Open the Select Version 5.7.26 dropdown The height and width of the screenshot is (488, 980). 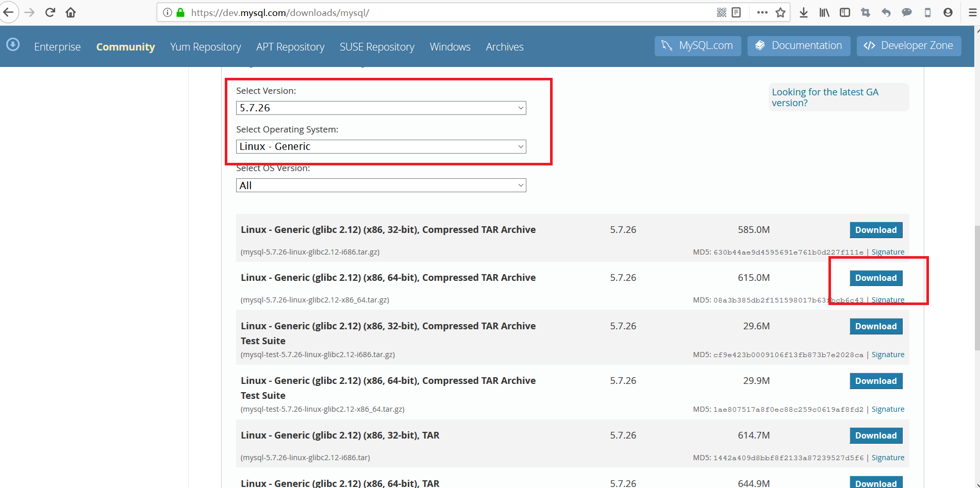pyautogui.click(x=381, y=108)
